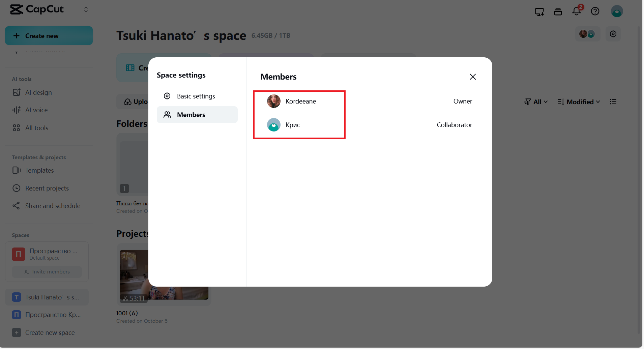Select Kordeeane in members list
Screen dimensions: 644x349
click(300, 101)
